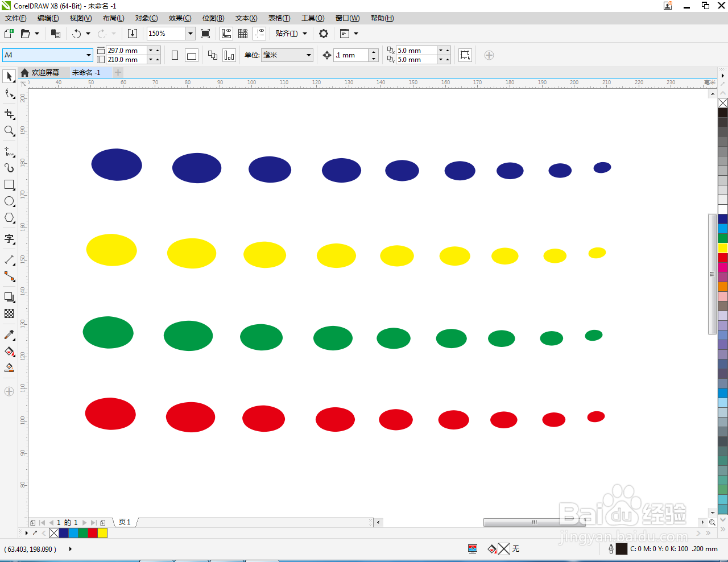Viewport: 728px width, 562px height.
Task: Set page to landscape orientation
Action: [x=192, y=55]
